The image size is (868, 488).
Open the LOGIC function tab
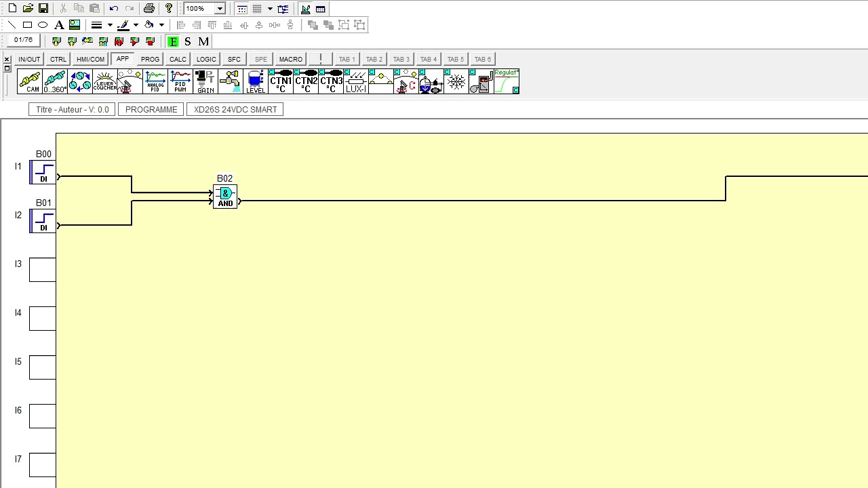206,59
